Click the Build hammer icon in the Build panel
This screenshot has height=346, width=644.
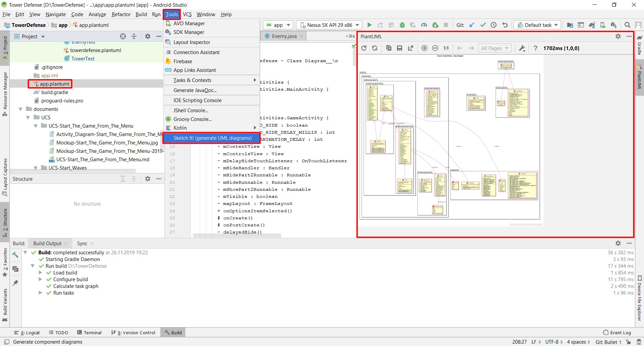tap(15, 255)
